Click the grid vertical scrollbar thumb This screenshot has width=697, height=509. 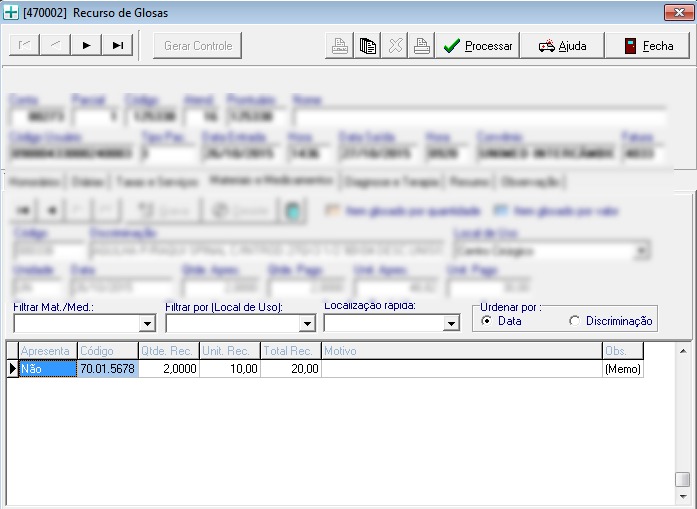coord(683,480)
